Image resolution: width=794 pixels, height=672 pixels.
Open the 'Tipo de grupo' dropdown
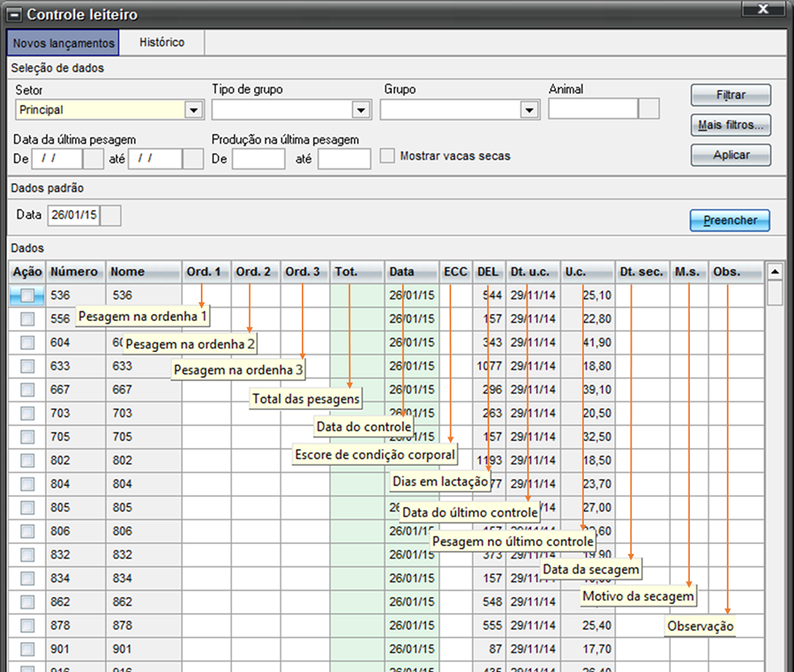[361, 110]
